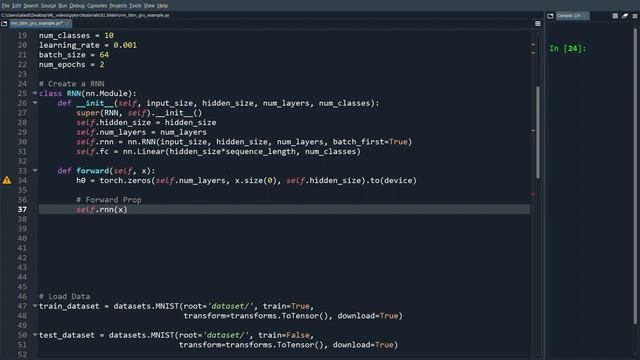The width and height of the screenshot is (640, 360).
Task: Collapse the __init__ method fold arrow
Action: [35, 103]
